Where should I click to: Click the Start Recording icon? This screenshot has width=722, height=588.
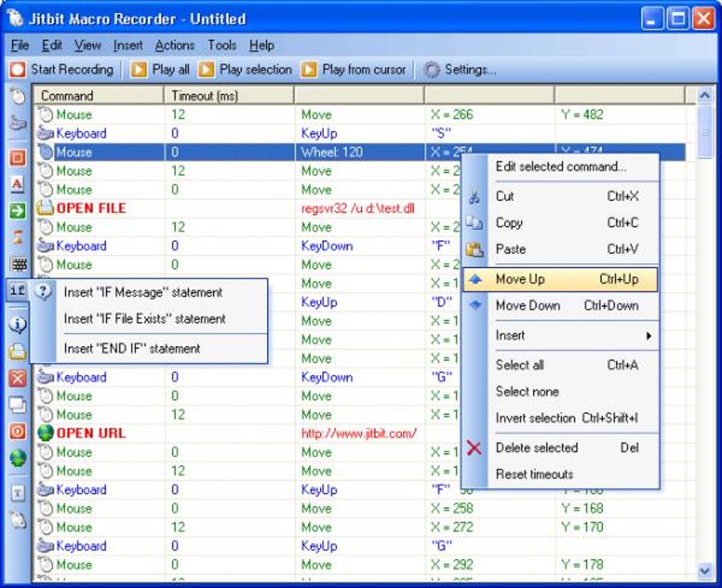[18, 70]
